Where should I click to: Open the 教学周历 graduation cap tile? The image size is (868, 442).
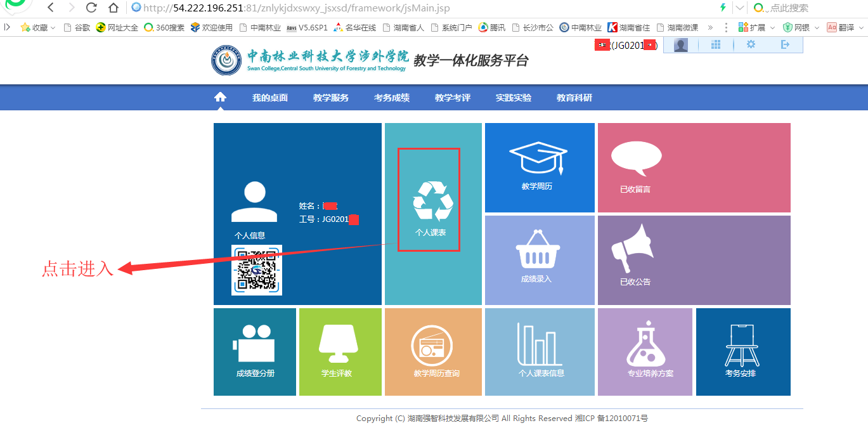point(539,167)
